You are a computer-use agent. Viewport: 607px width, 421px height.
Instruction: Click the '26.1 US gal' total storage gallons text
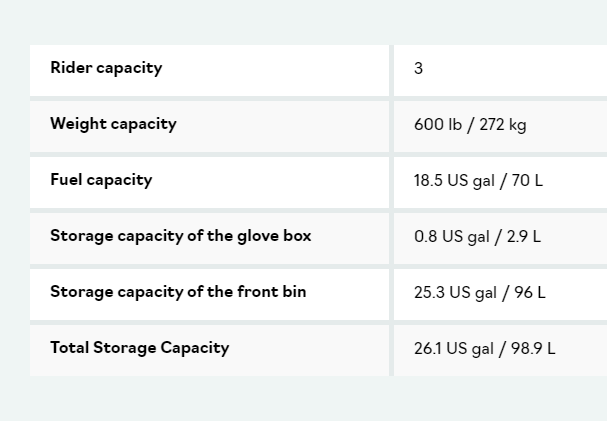[x=453, y=349]
